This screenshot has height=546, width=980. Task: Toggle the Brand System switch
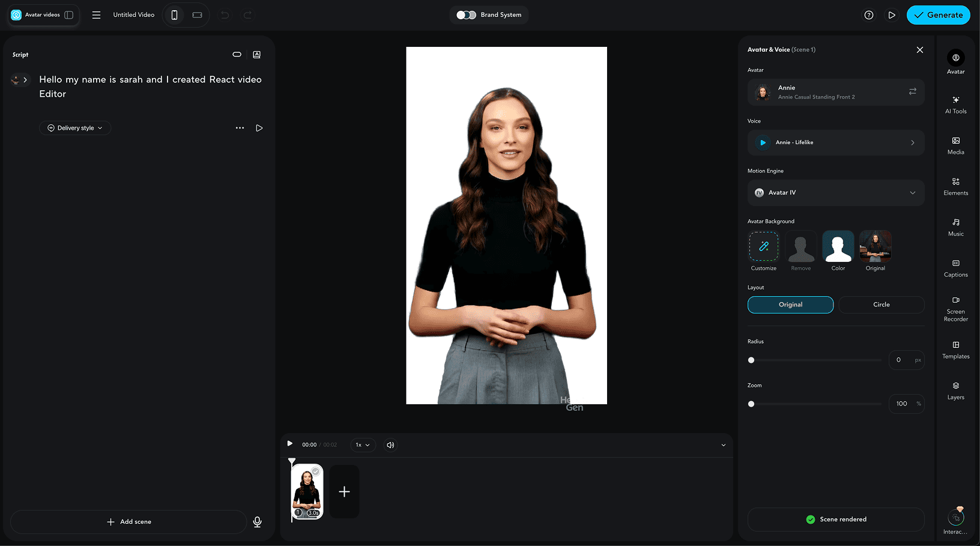(466, 15)
